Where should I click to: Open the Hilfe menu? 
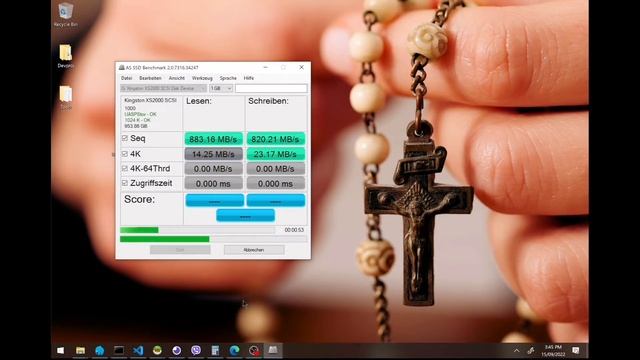pyautogui.click(x=249, y=78)
